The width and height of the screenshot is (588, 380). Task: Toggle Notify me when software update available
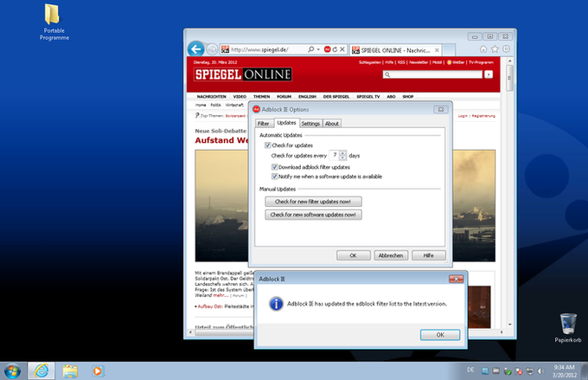tap(274, 177)
